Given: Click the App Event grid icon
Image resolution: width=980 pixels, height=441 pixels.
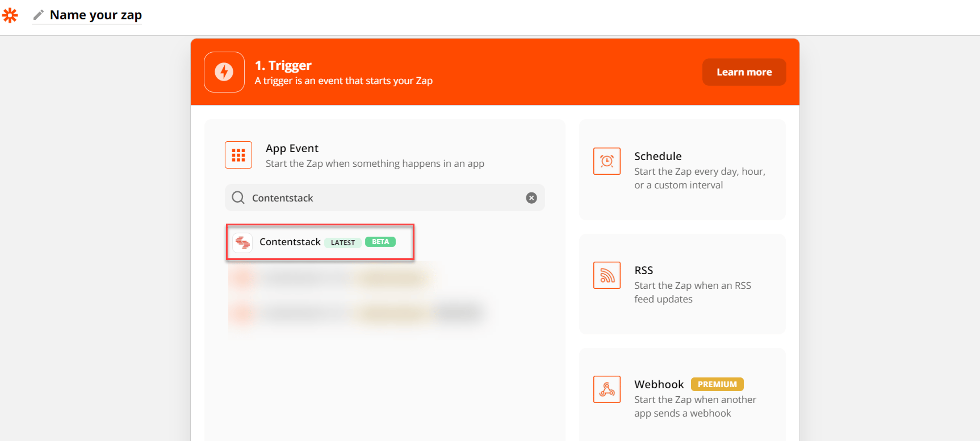Looking at the screenshot, I should tap(239, 155).
